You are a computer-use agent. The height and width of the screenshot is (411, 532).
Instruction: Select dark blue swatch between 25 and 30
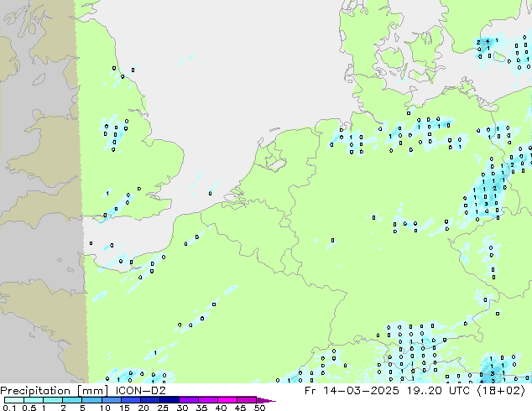point(170,400)
